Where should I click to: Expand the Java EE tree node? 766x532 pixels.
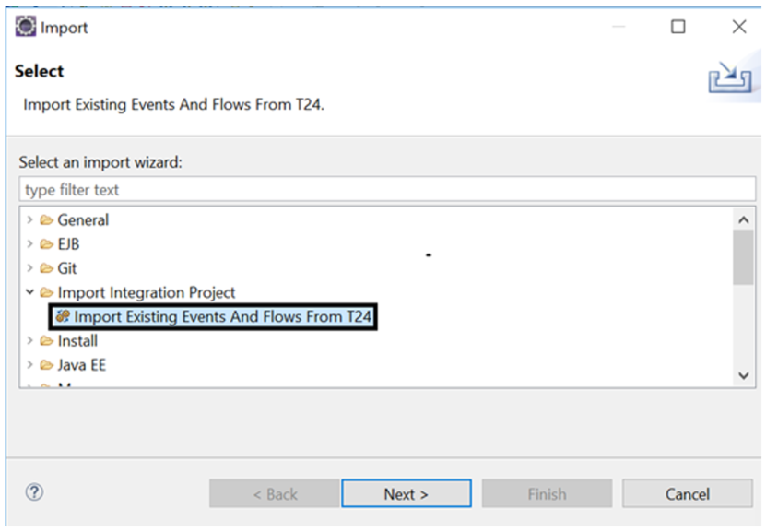pos(29,365)
